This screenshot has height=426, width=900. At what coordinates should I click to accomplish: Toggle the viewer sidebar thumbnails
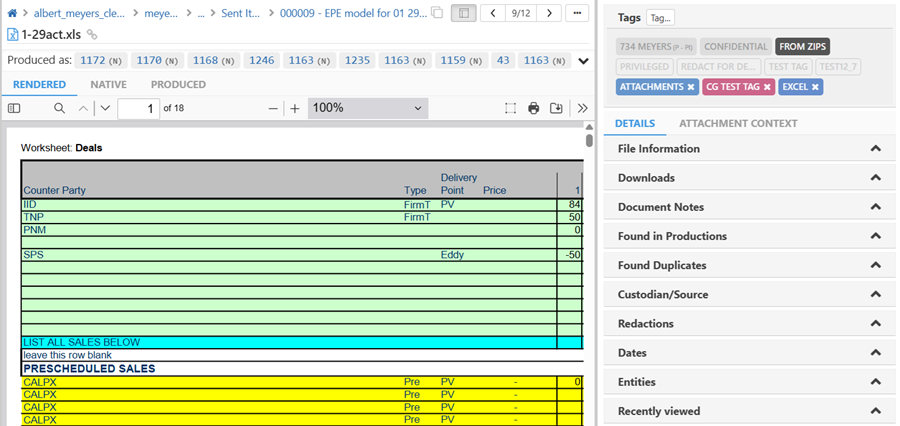coord(14,108)
